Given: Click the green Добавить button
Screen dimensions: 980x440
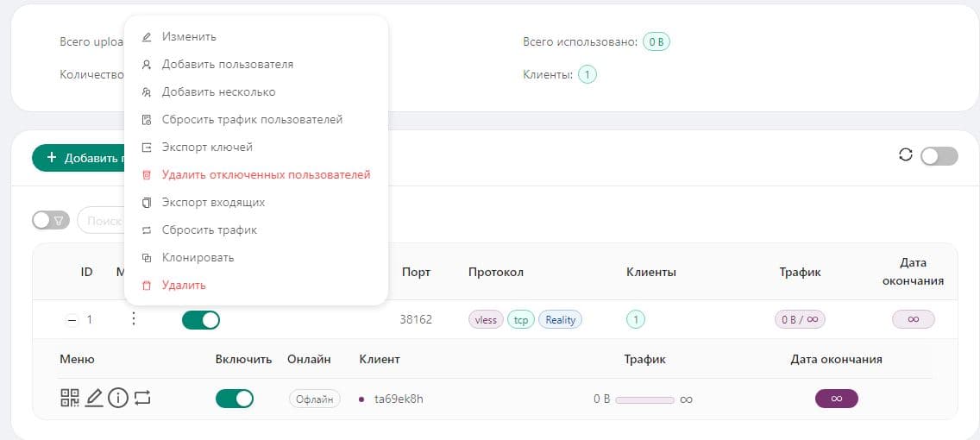Looking at the screenshot, I should [x=78, y=158].
